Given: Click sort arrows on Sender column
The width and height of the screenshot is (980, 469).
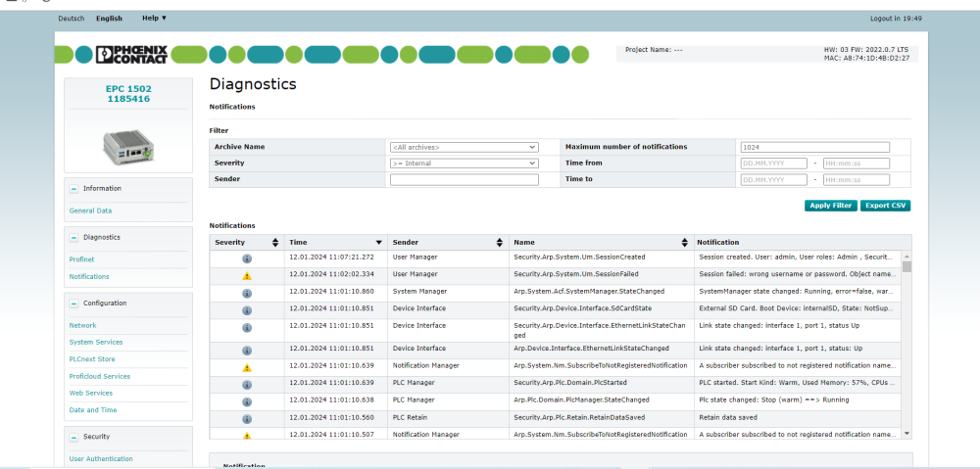Looking at the screenshot, I should click(500, 242).
